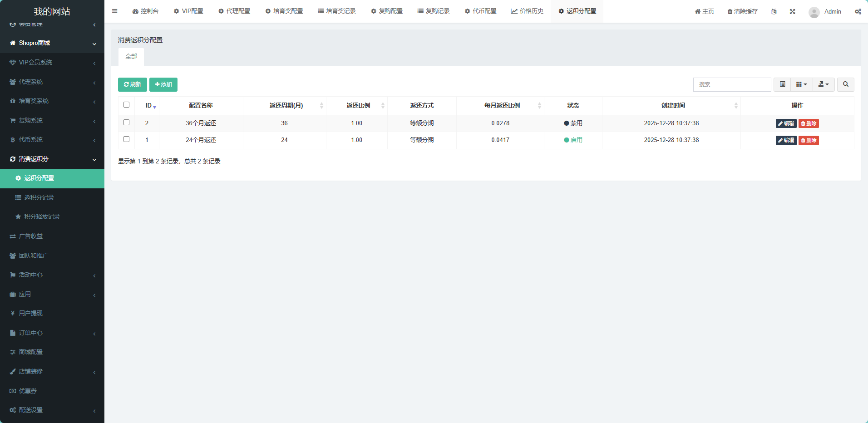Click the settings gears icon at top right
Image resolution: width=868 pixels, height=423 pixels.
coord(858,12)
